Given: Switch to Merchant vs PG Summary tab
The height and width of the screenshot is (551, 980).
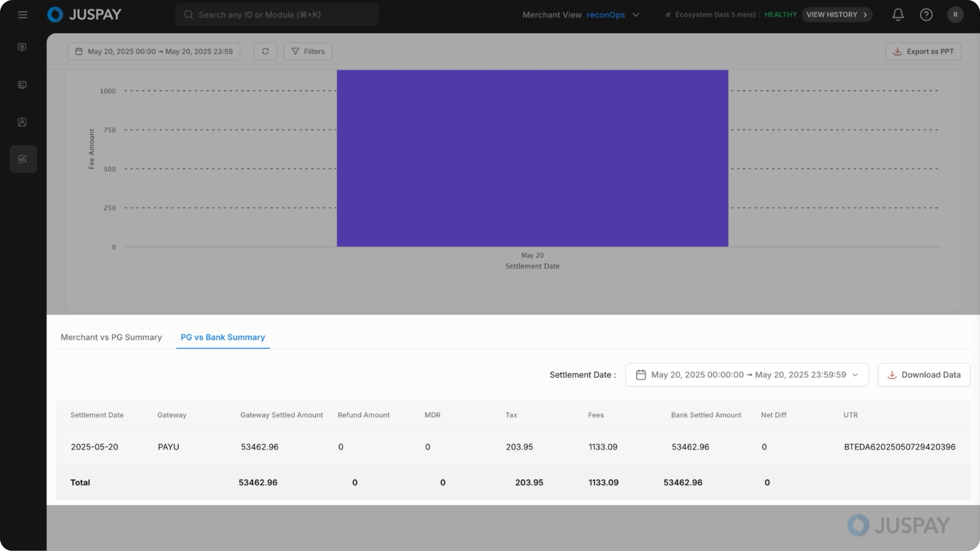Looking at the screenshot, I should [111, 337].
